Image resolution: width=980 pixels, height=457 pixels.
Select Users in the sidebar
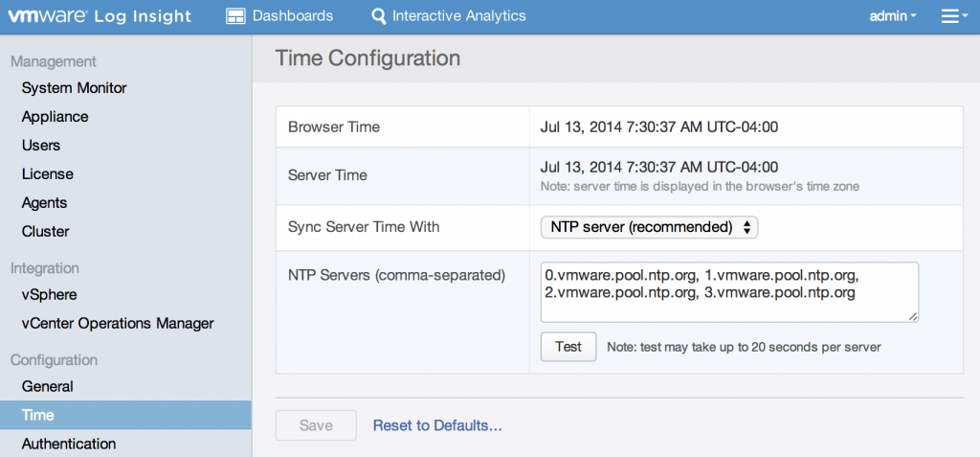[41, 146]
